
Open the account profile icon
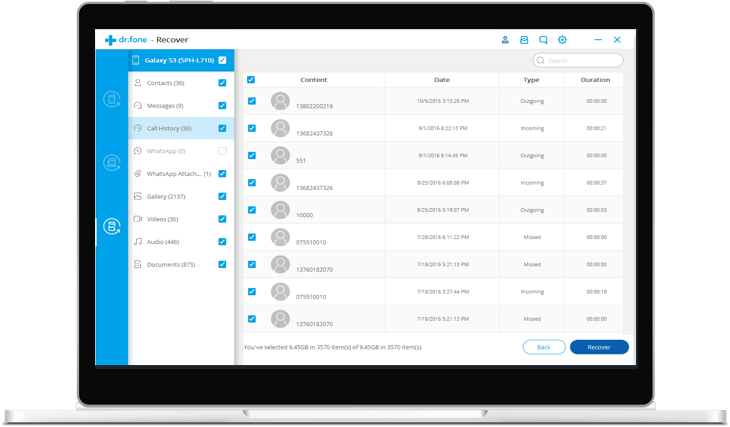tap(505, 40)
